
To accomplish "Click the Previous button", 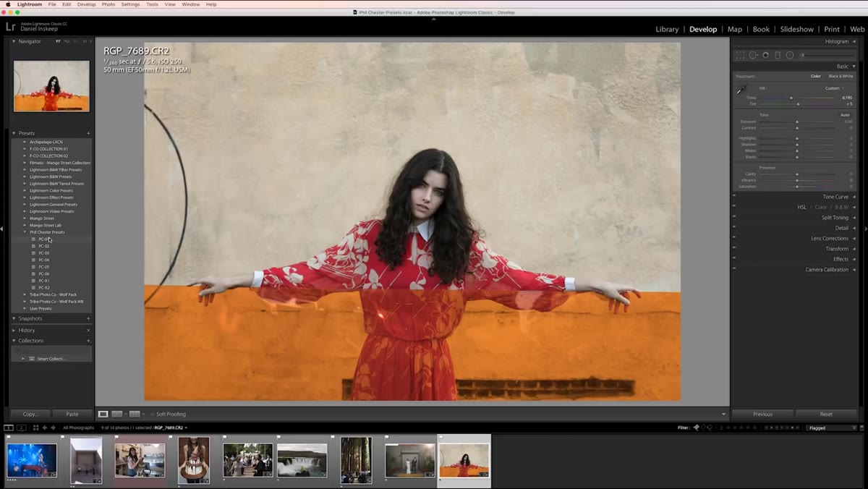I will click(x=762, y=414).
